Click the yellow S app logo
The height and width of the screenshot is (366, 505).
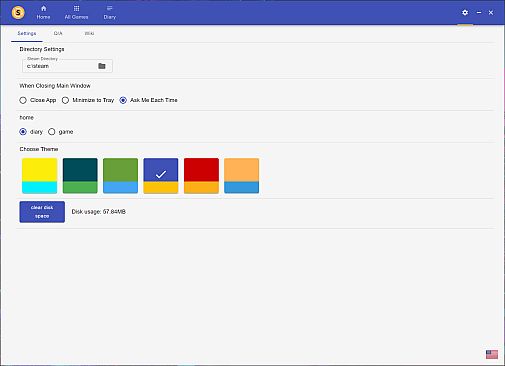[18, 13]
